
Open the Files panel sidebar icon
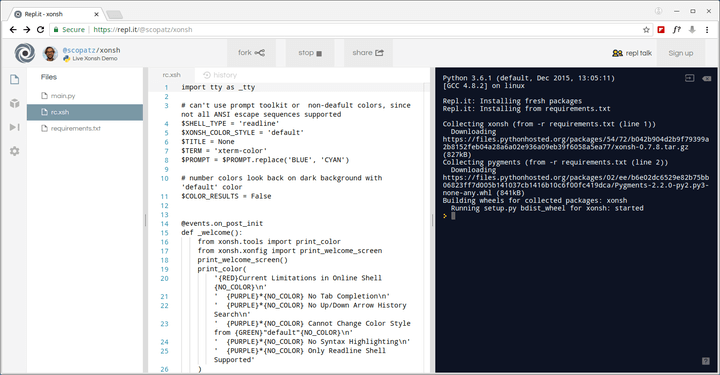click(x=15, y=79)
